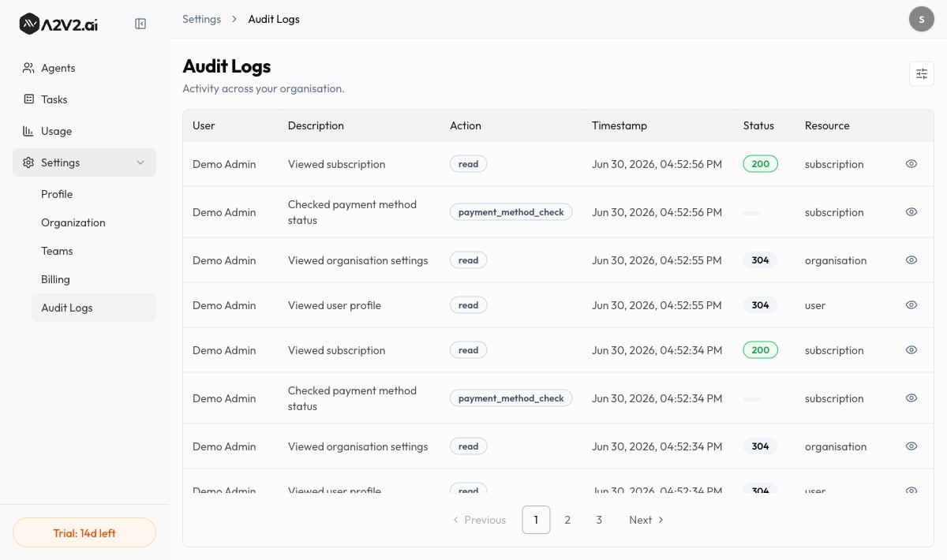The image size is (947, 560).
Task: Open Agents in the sidebar
Action: [84, 68]
